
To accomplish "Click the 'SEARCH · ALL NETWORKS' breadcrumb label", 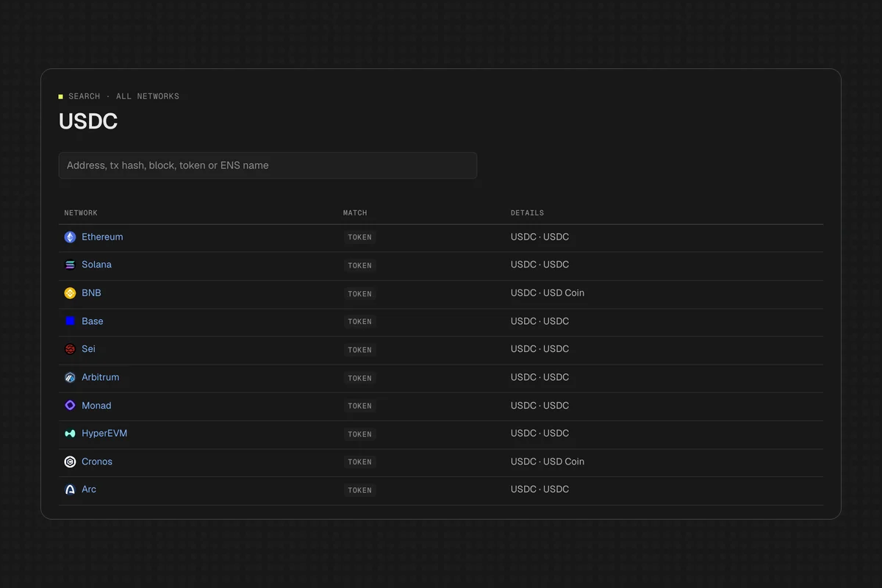I will (123, 96).
